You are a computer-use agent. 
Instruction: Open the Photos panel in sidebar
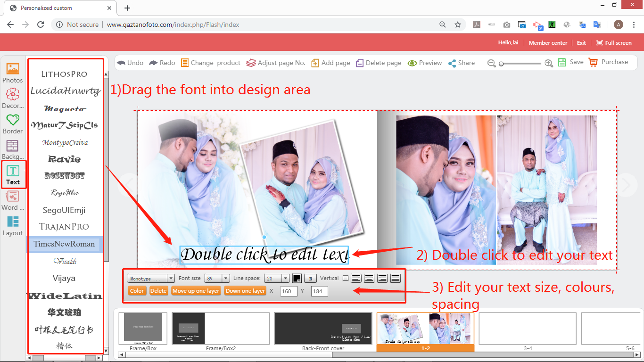[x=13, y=69]
